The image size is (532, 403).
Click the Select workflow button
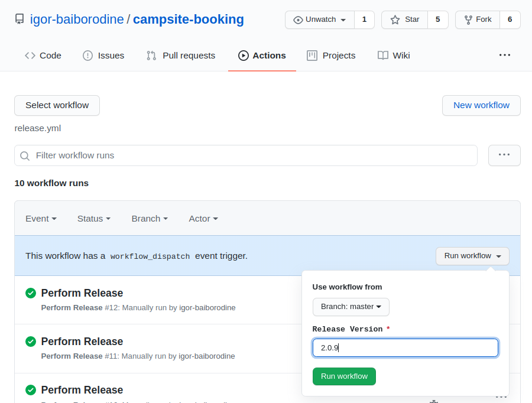tap(57, 106)
